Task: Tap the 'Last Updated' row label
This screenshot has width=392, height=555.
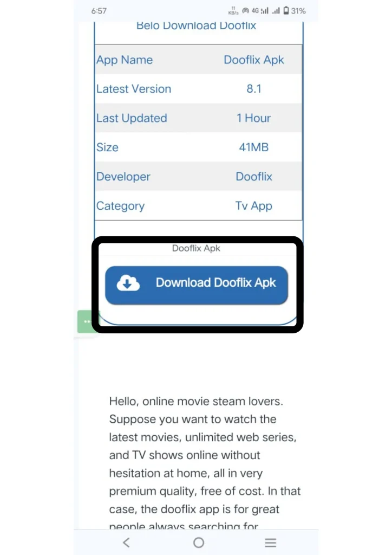Action: coord(132,118)
